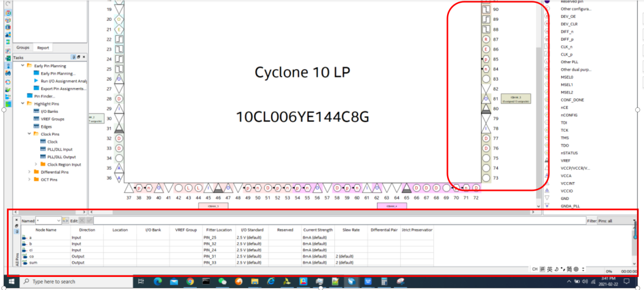The image size is (644, 290).
Task: Expand the Differential Pins folder
Action: pyautogui.click(x=29, y=172)
